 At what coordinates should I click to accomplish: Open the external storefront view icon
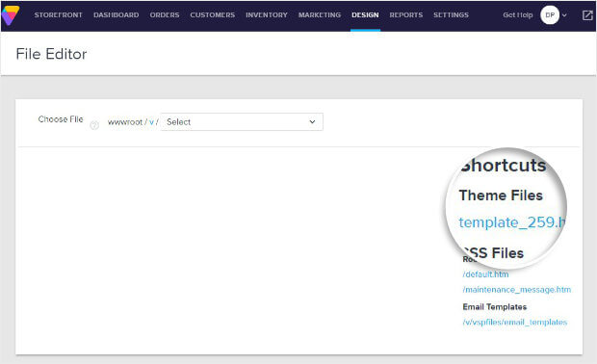coord(587,15)
